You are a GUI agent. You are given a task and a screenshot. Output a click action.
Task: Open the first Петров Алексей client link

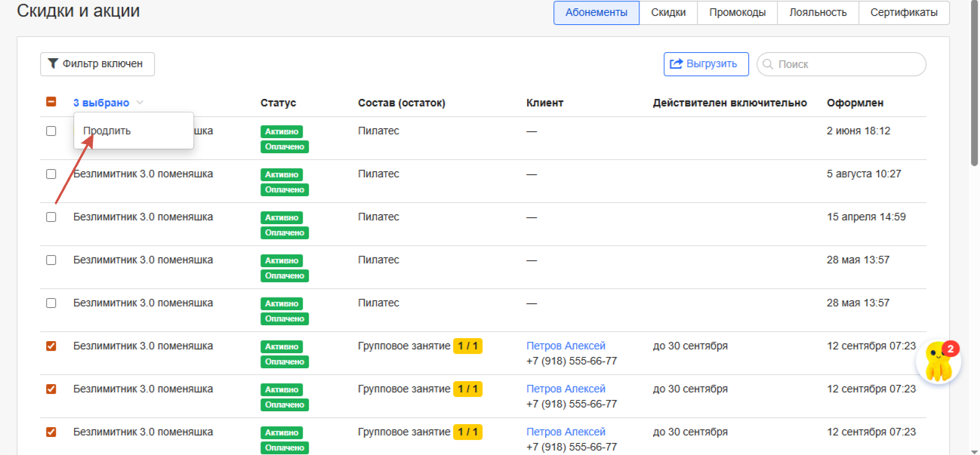[566, 346]
